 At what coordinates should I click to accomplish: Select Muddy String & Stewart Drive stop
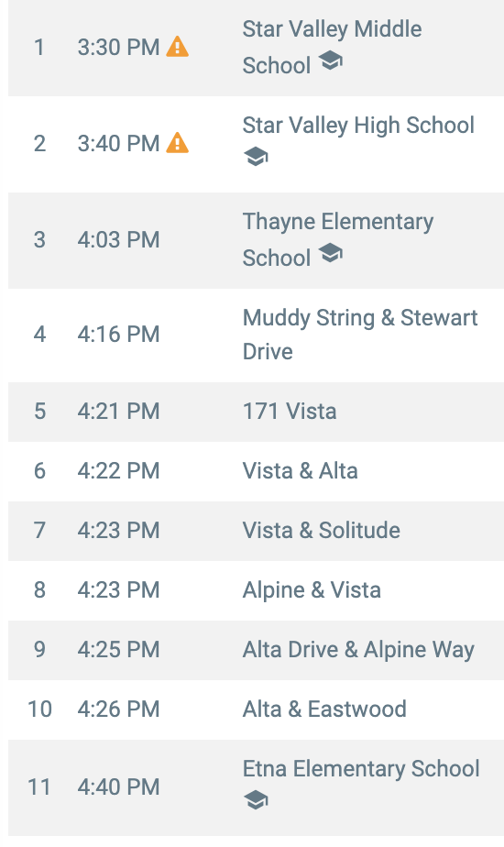tap(256, 335)
